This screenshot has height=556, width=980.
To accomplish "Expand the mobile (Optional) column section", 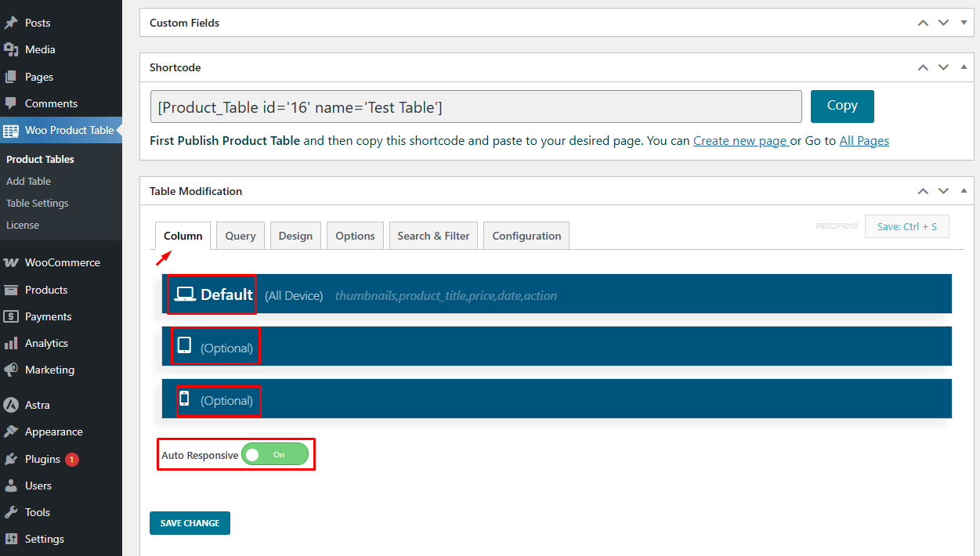I will tap(557, 399).
